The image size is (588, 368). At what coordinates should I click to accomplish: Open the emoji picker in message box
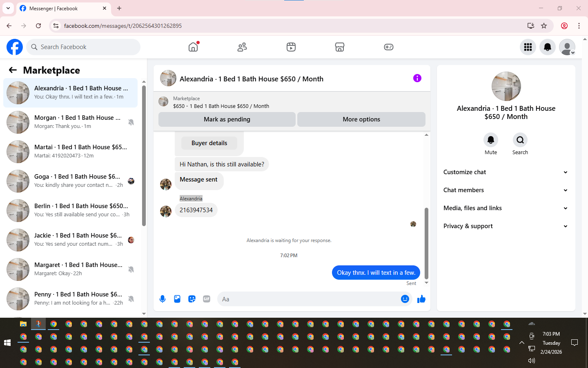pos(405,299)
